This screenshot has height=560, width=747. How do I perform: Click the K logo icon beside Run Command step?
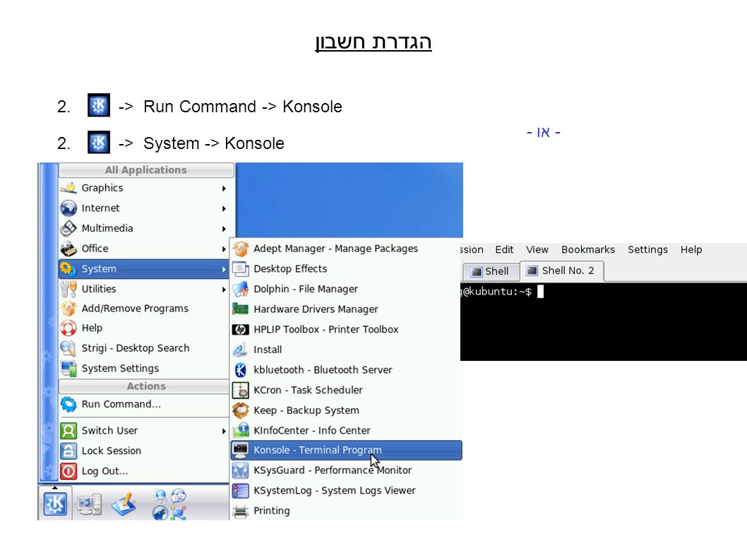99,105
